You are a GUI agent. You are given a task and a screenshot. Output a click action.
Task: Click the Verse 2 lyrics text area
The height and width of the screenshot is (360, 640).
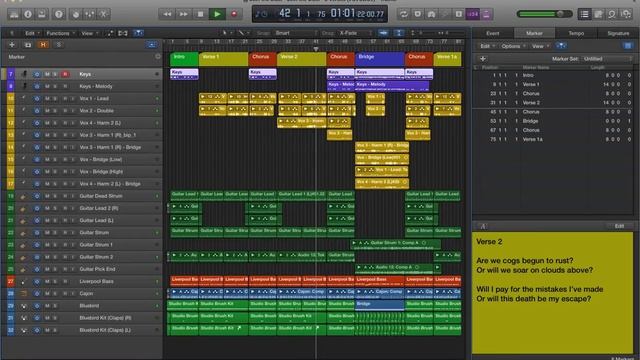tap(553, 293)
